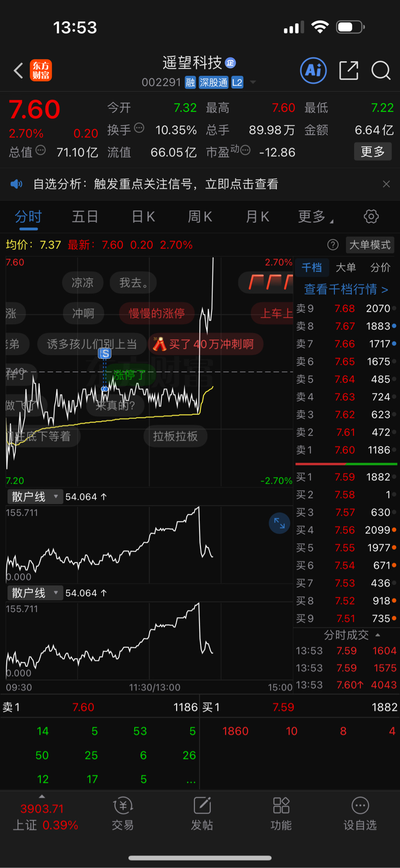Tap the speaker announcement icon
The width and height of the screenshot is (400, 868).
coord(17,184)
